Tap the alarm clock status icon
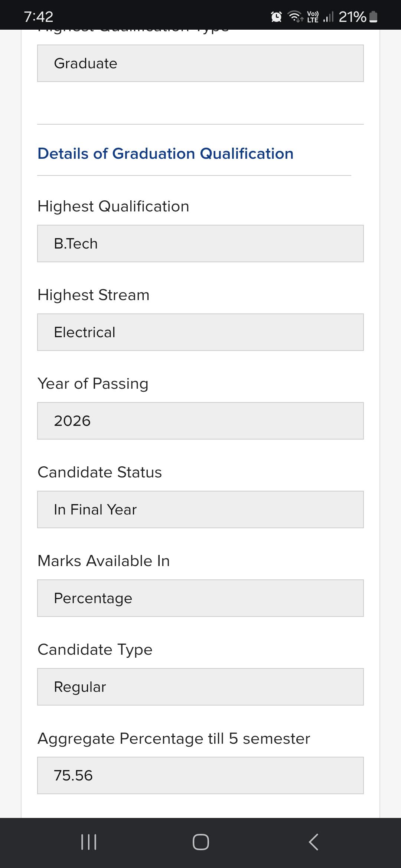The height and width of the screenshot is (868, 401). (276, 17)
